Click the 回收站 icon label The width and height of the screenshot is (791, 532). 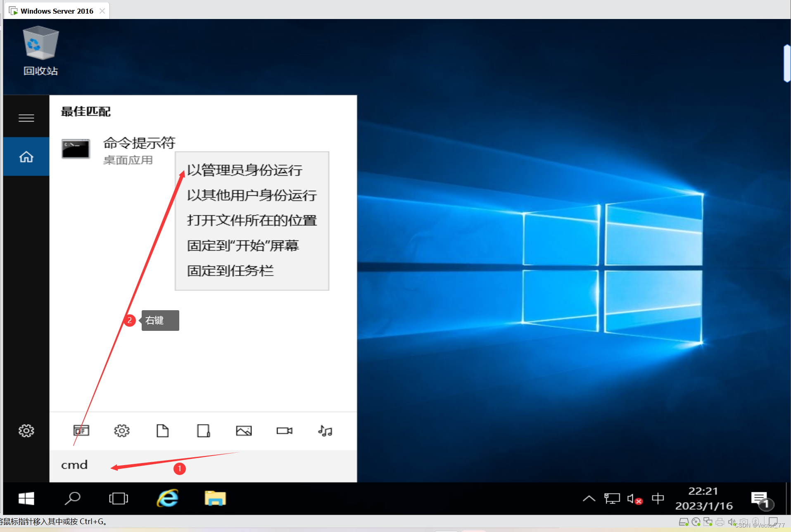pyautogui.click(x=40, y=71)
